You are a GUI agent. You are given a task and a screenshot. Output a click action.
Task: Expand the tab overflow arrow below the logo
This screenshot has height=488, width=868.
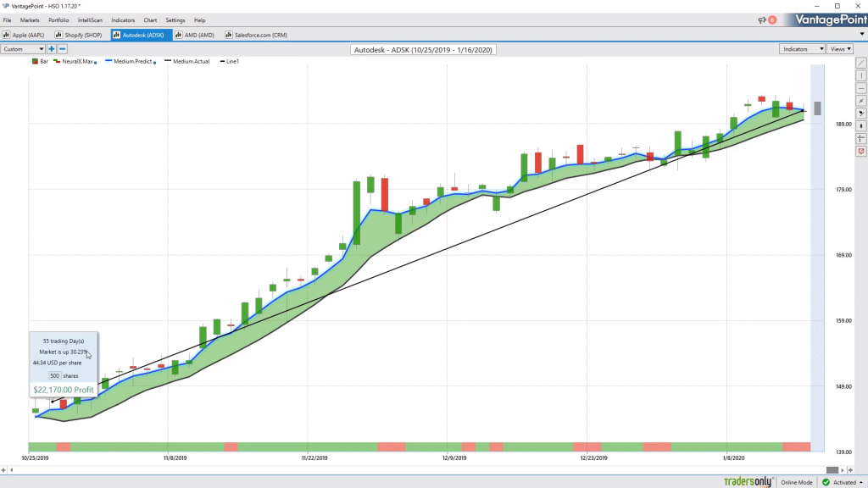tap(862, 34)
